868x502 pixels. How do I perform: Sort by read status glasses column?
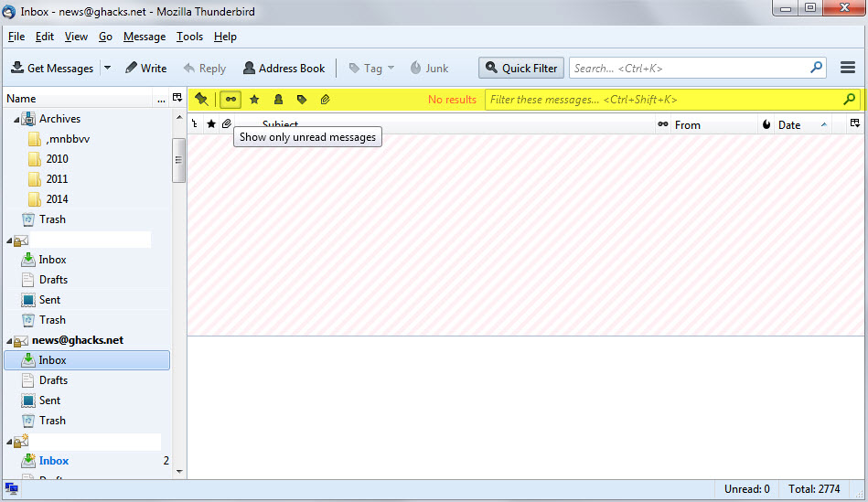662,124
